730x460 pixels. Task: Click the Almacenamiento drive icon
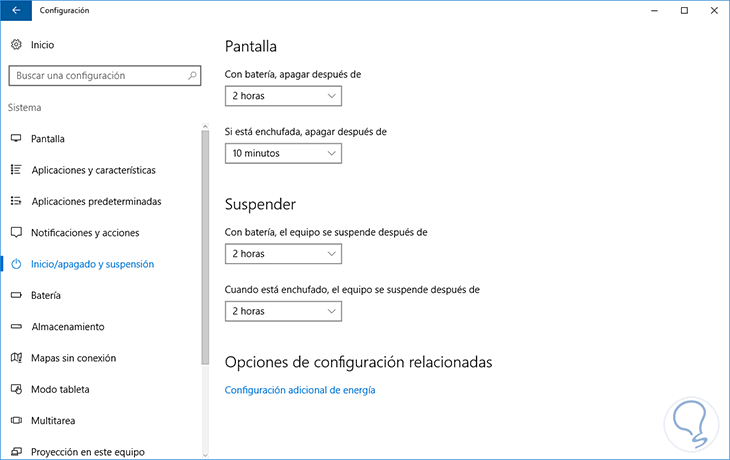16,327
